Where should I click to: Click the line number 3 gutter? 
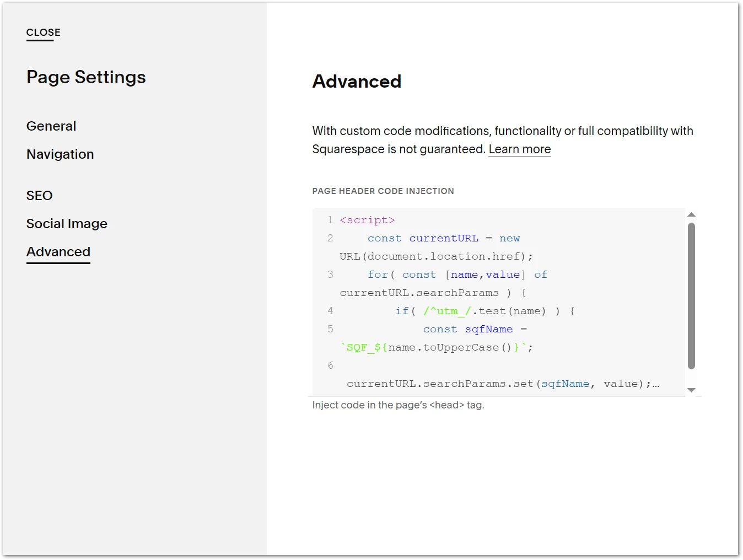tap(330, 274)
